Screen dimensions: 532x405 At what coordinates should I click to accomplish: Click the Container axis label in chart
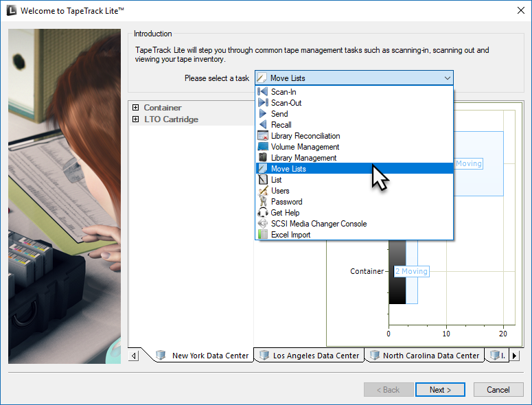[x=367, y=271]
